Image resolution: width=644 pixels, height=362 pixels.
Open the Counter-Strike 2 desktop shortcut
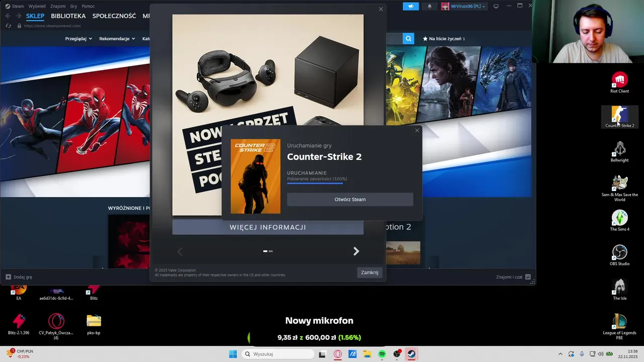click(619, 117)
